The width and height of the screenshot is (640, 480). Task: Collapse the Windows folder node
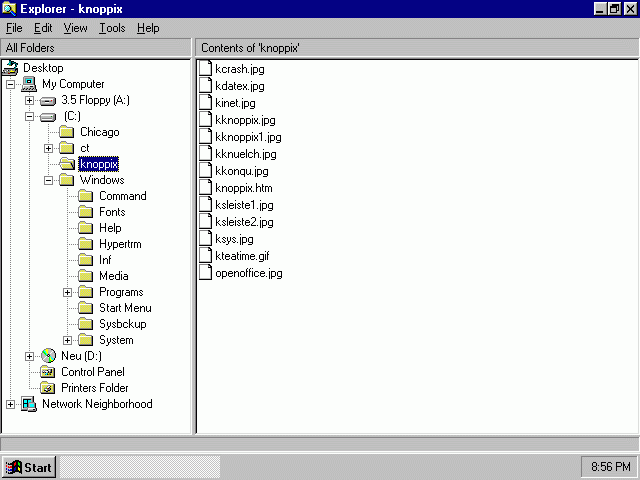point(49,180)
